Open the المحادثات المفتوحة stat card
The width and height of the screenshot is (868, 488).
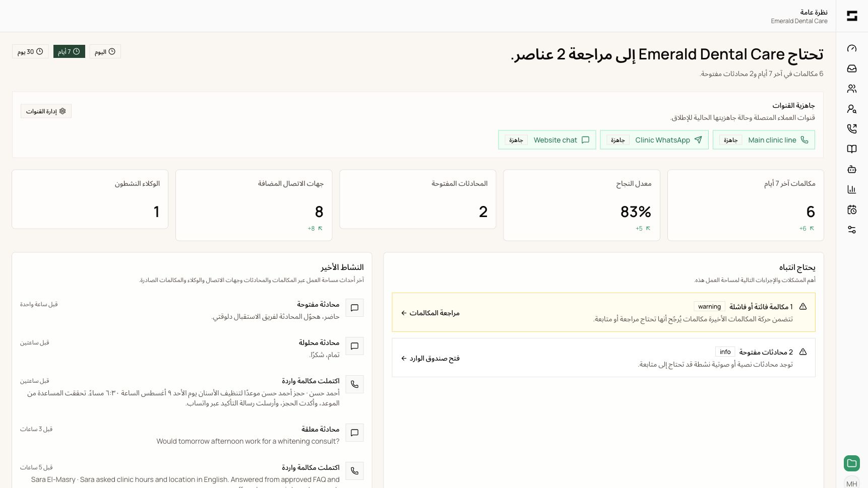(418, 199)
